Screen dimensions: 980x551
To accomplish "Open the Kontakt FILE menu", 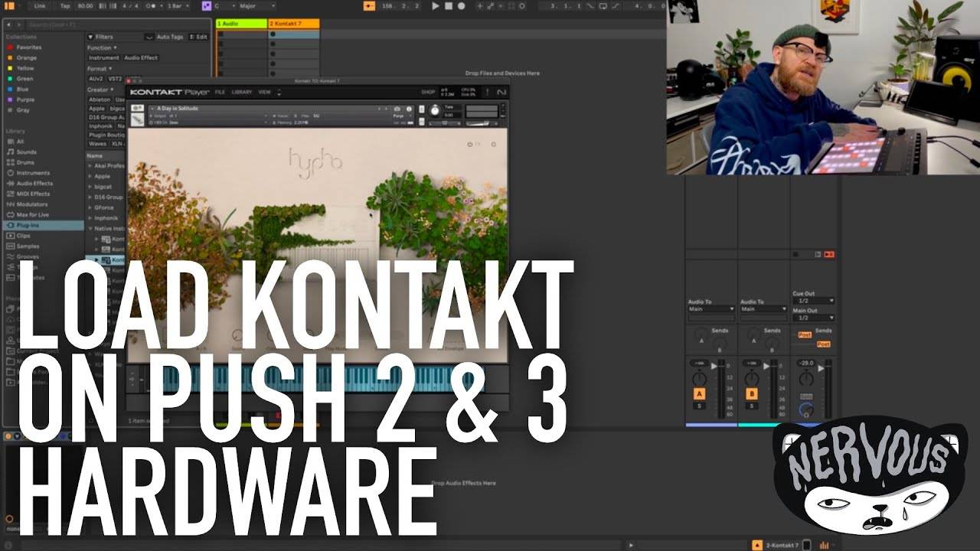I will [x=220, y=92].
